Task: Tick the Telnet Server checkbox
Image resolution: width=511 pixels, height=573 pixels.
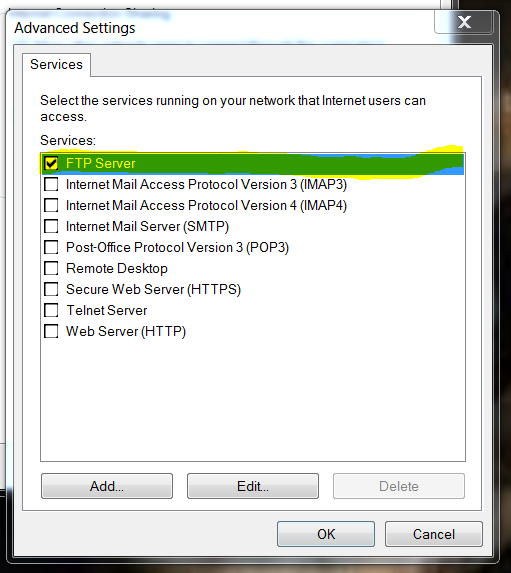Action: [51, 310]
